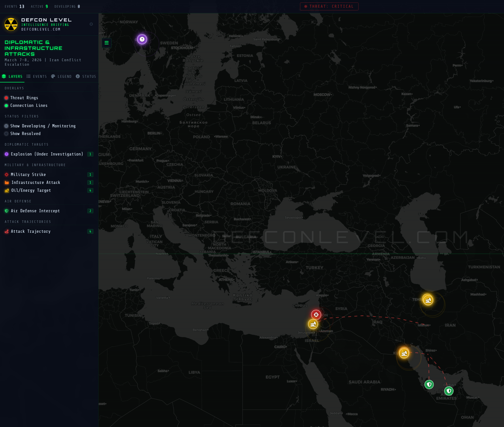Enable the Show Resolved filter
The height and width of the screenshot is (427, 504).
(x=25, y=134)
